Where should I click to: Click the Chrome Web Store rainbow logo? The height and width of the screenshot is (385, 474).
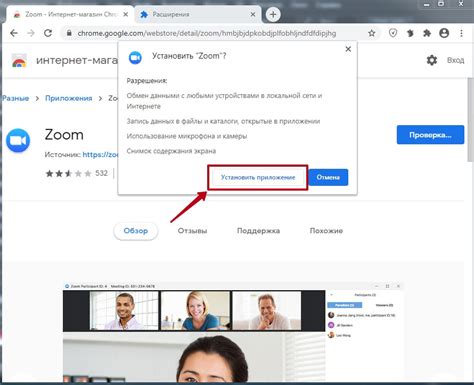pyautogui.click(x=19, y=61)
